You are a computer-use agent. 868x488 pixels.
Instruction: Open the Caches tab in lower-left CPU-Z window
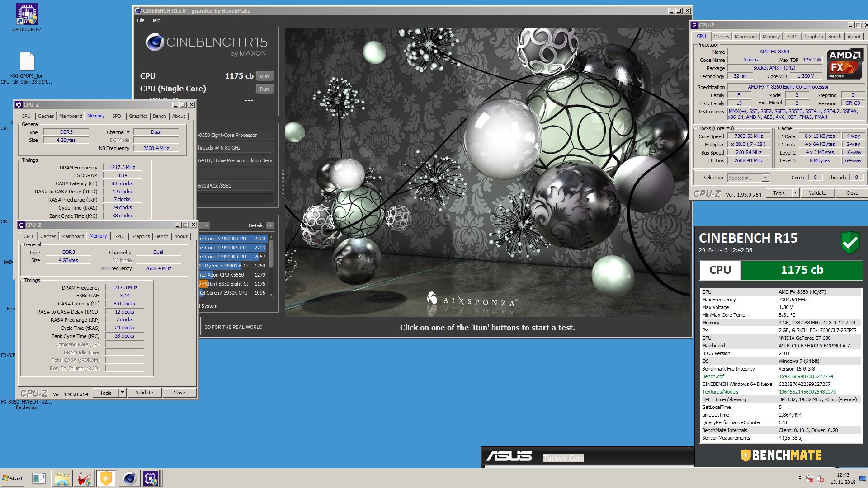coord(48,236)
